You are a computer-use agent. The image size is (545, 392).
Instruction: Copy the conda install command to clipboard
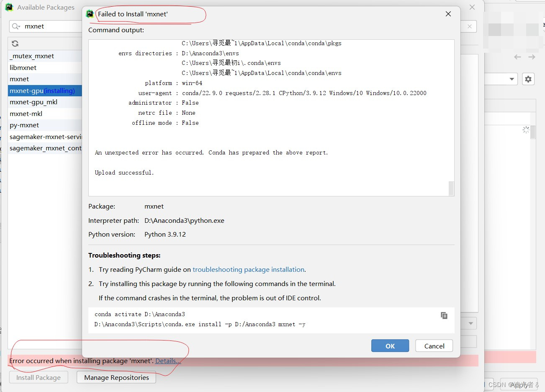[x=444, y=315]
